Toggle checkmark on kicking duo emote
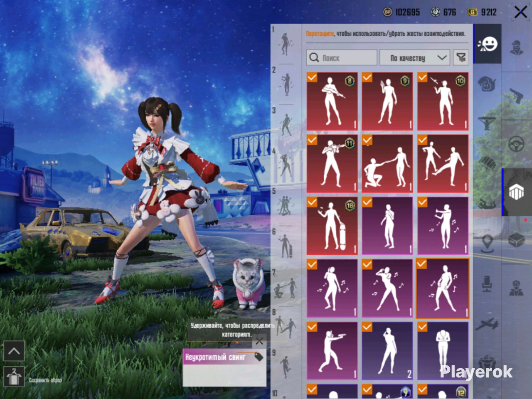This screenshot has height=399, width=532. pos(422,140)
